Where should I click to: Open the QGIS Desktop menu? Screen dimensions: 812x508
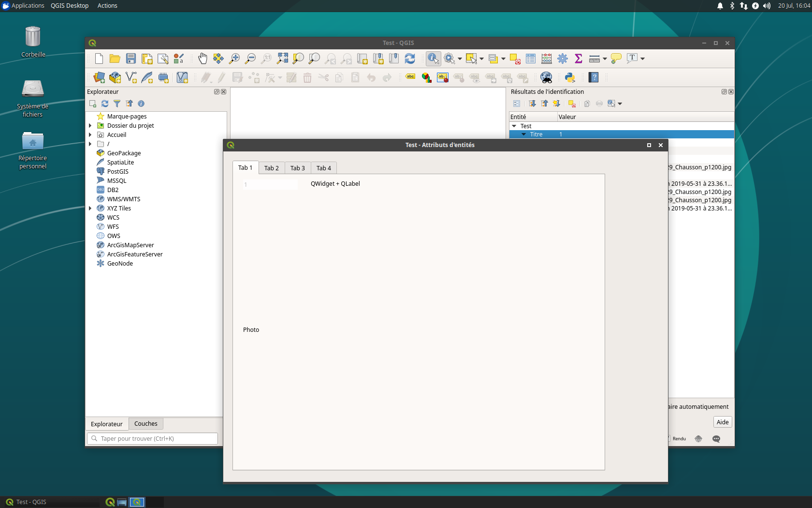point(69,5)
